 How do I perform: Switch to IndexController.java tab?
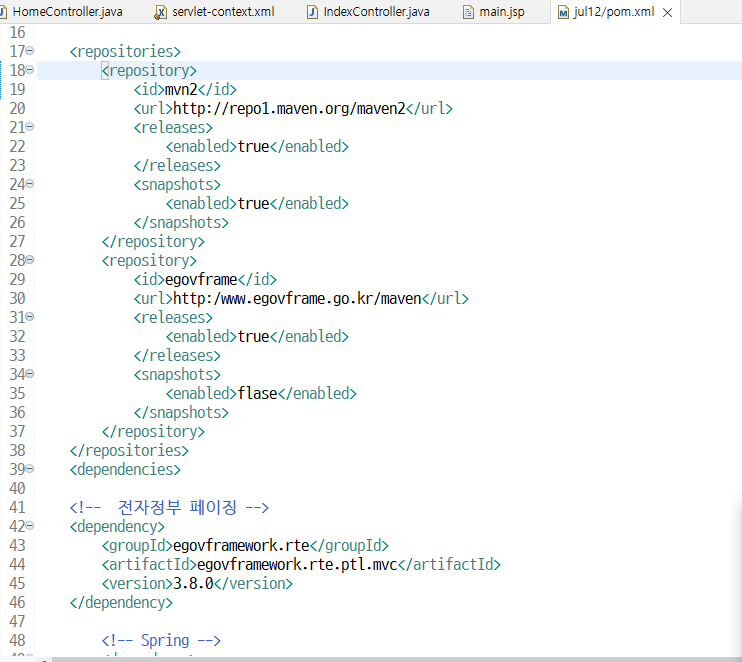point(376,12)
